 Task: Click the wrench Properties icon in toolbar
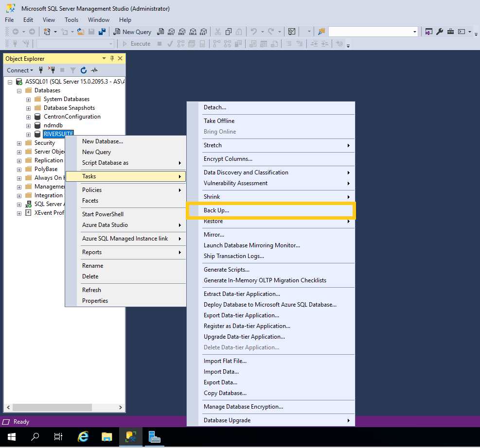pyautogui.click(x=439, y=32)
